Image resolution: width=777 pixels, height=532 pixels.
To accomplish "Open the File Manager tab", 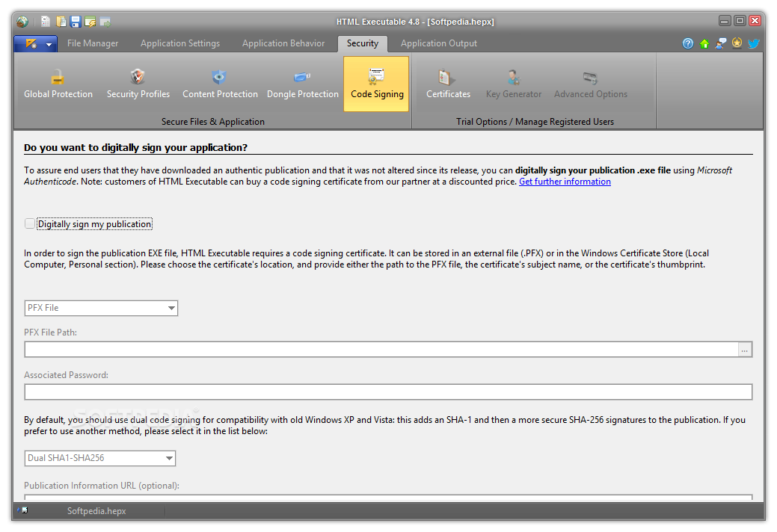I will (x=93, y=43).
